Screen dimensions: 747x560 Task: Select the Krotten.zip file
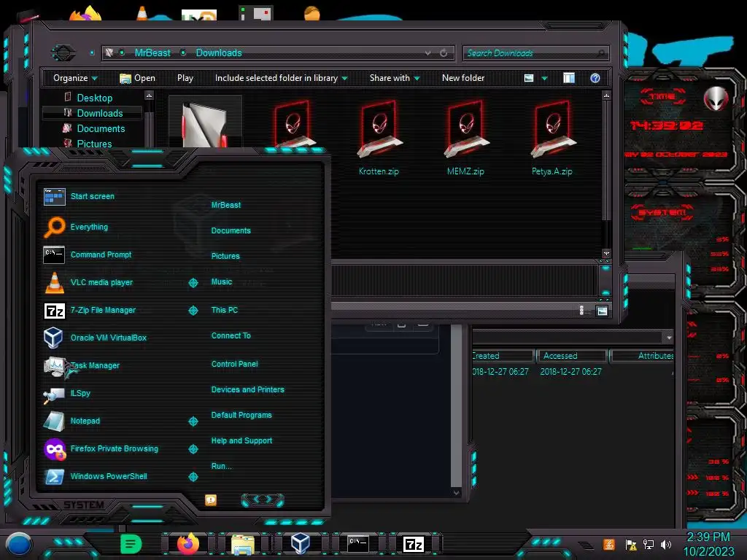click(379, 138)
